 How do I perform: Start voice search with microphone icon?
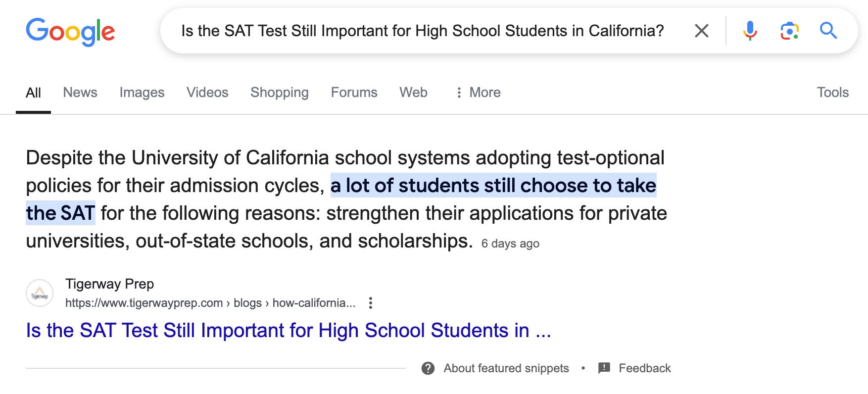point(750,31)
